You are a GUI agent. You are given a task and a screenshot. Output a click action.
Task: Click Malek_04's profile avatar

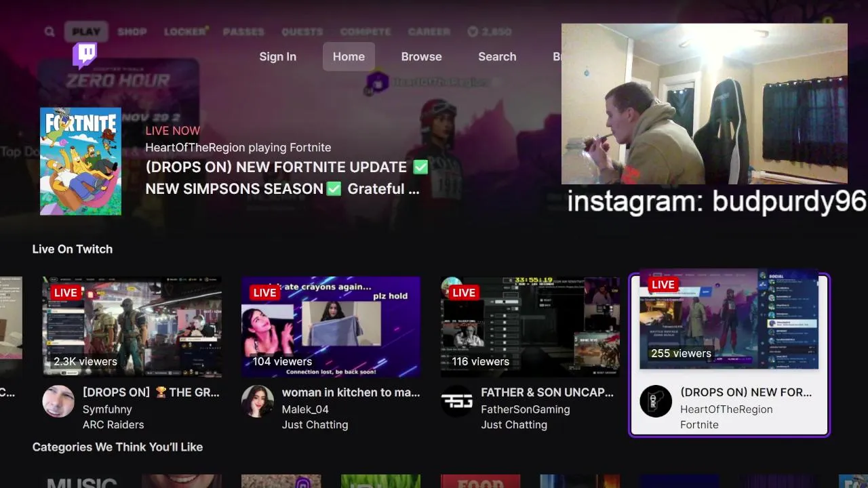coord(258,401)
